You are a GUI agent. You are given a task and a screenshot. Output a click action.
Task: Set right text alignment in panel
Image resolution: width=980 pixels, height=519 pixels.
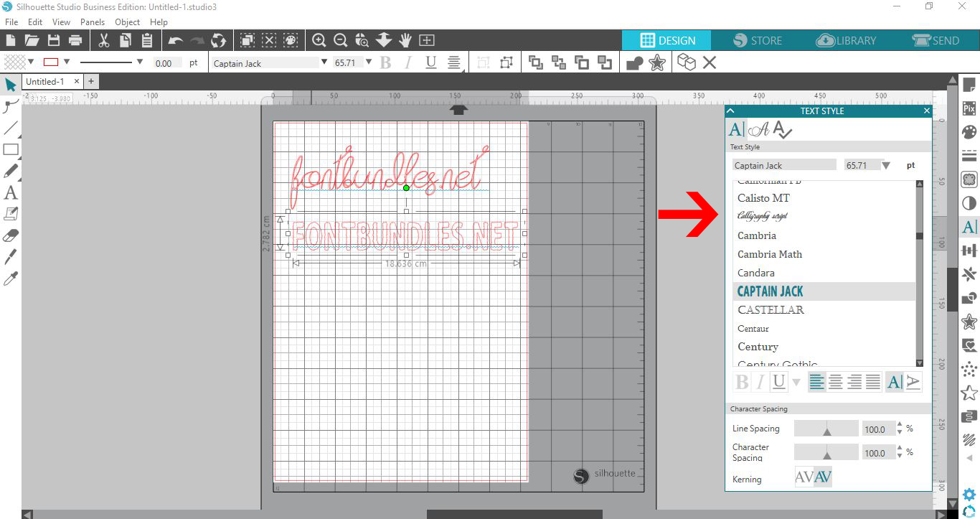[x=854, y=382]
